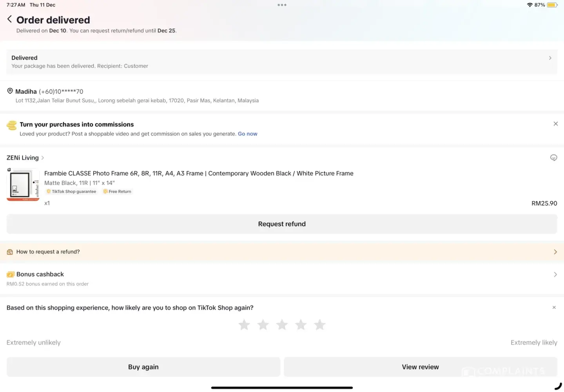This screenshot has width=564, height=392.
Task: Close the shopping experience survey
Action: 554,308
